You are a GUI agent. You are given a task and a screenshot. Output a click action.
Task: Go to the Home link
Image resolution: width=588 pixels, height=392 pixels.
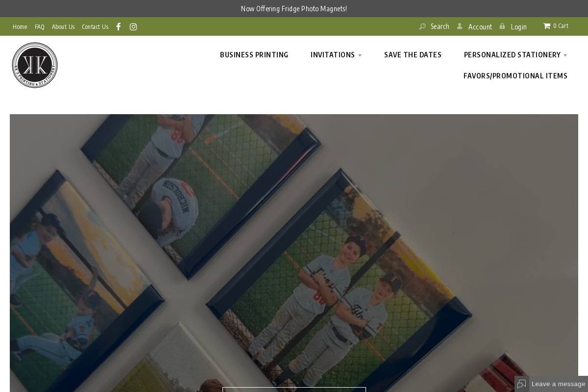[20, 27]
